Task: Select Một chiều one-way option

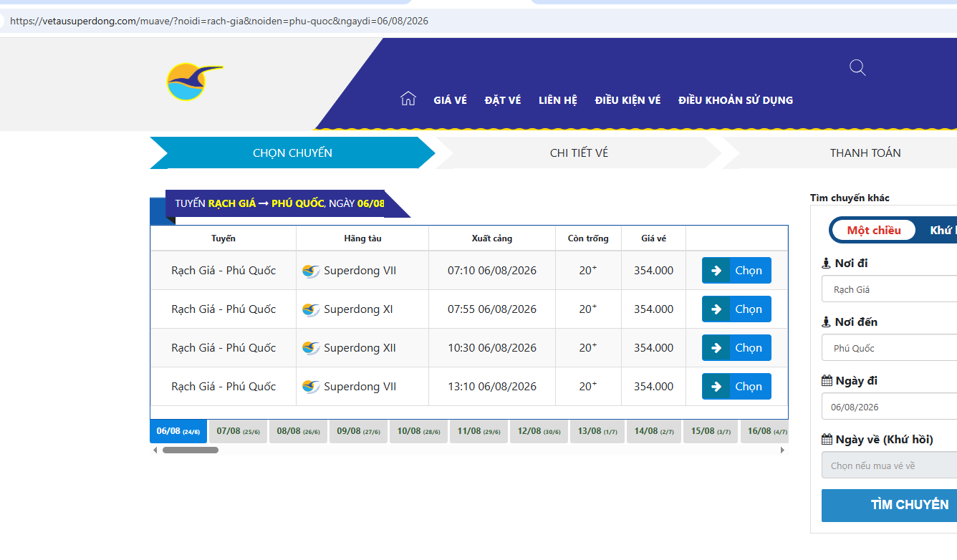Action: 874,231
